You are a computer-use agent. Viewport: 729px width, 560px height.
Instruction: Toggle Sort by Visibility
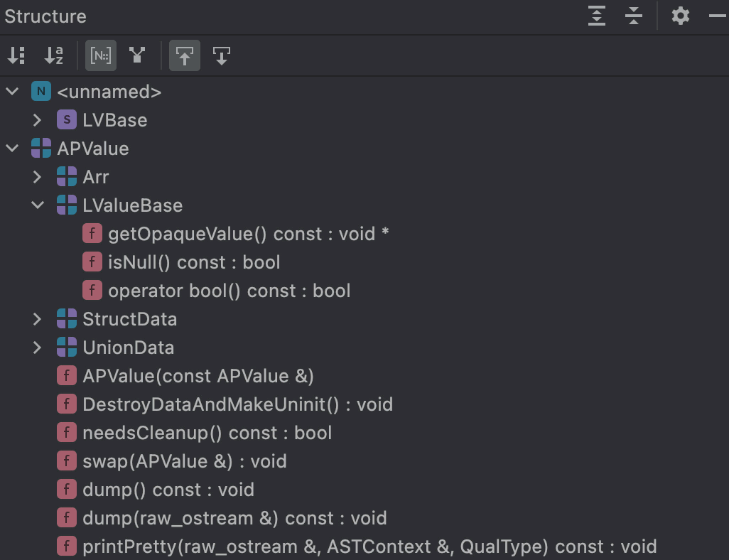16,55
